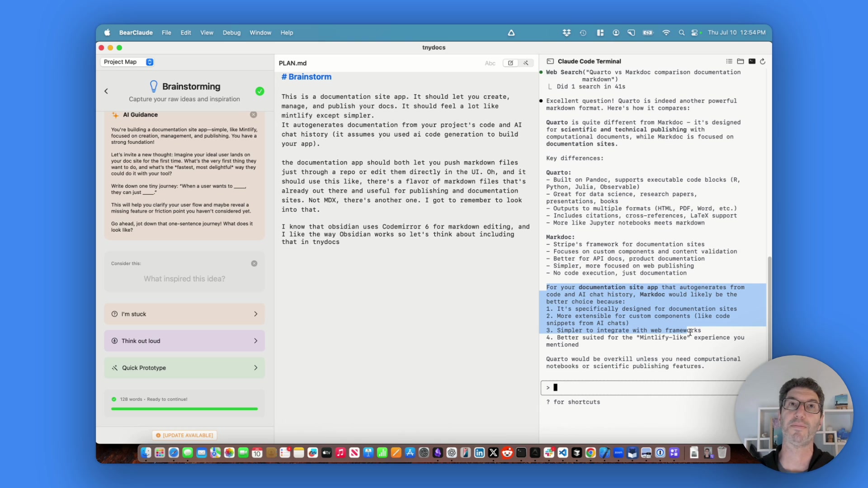868x488 pixels.
Task: Click back chevron beside Brainstorming title
Action: coord(106,91)
